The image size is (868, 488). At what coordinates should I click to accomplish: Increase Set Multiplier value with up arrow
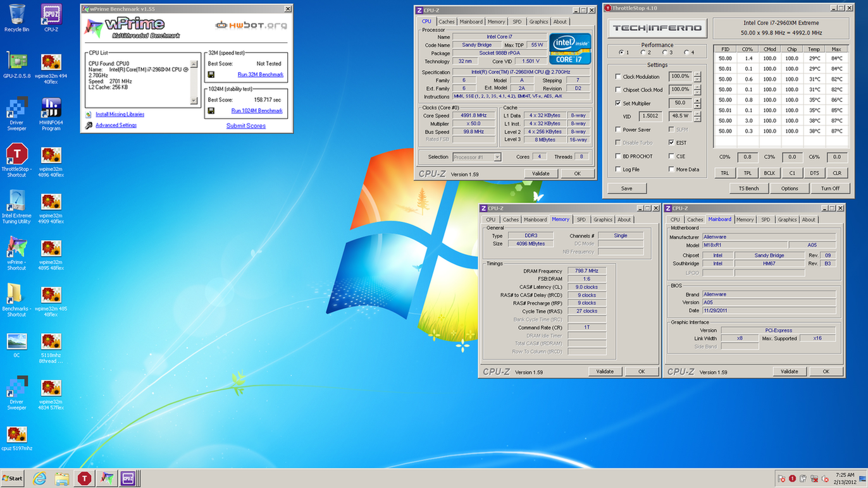(x=697, y=100)
